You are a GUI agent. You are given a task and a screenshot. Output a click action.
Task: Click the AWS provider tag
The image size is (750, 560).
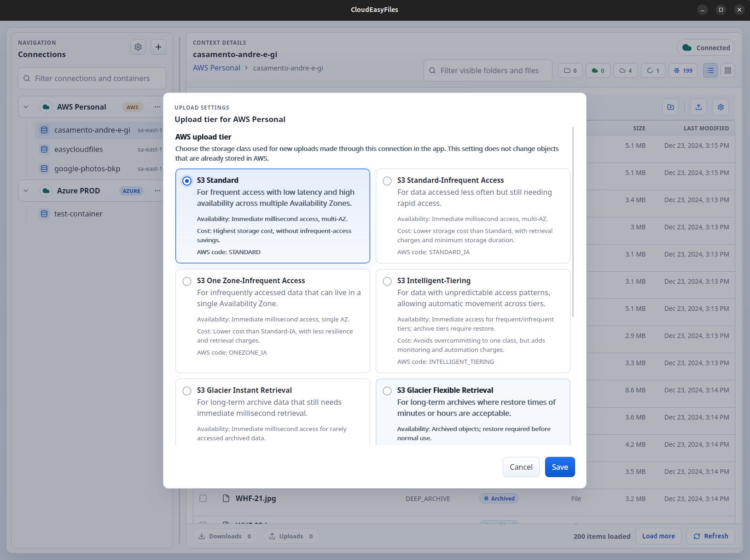(133, 107)
